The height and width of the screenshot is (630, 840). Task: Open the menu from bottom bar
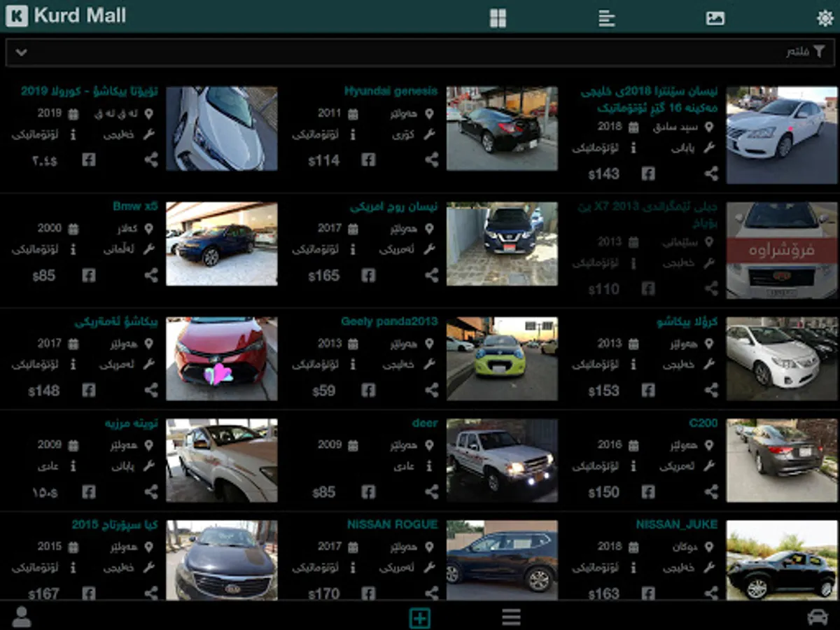tap(512, 617)
